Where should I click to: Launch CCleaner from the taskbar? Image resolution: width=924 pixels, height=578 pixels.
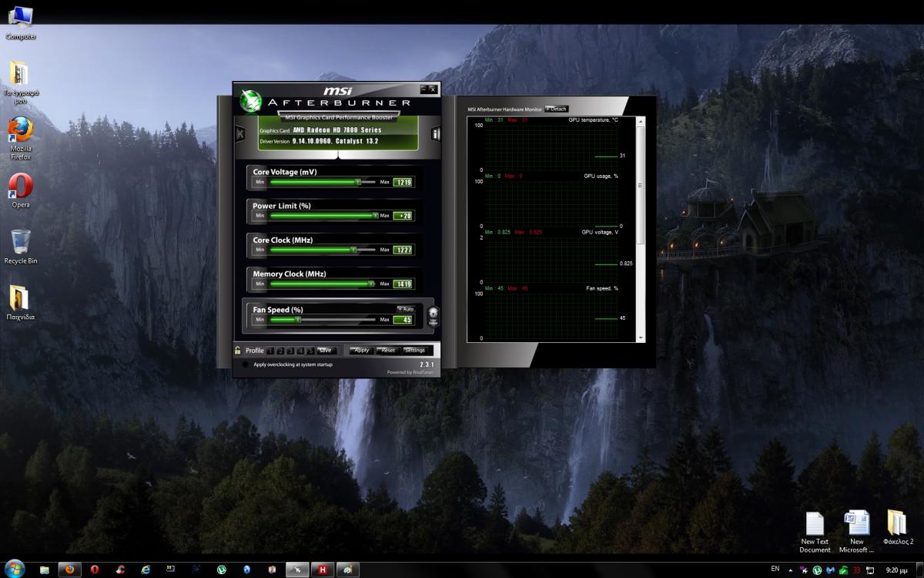[120, 570]
